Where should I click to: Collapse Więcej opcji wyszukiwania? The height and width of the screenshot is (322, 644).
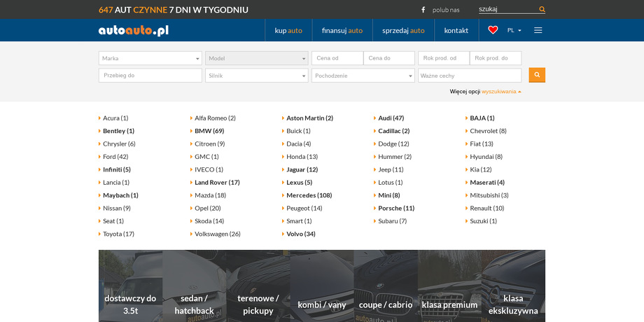point(486,92)
